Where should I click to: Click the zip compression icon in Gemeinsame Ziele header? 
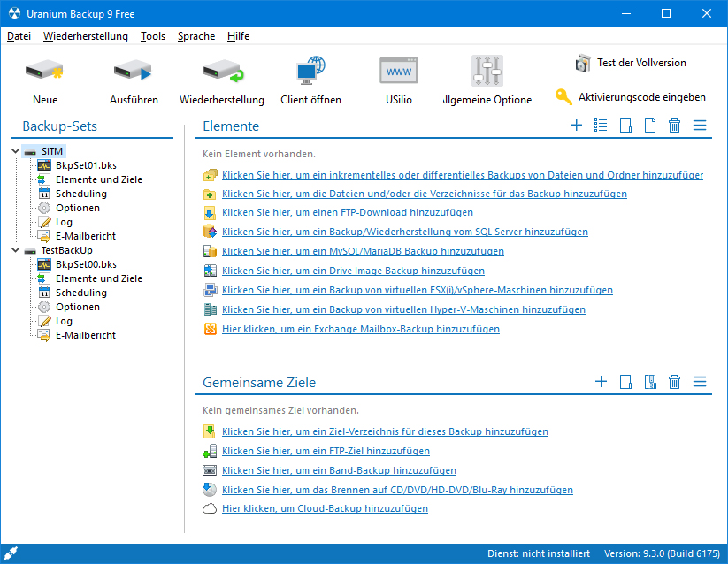click(650, 382)
